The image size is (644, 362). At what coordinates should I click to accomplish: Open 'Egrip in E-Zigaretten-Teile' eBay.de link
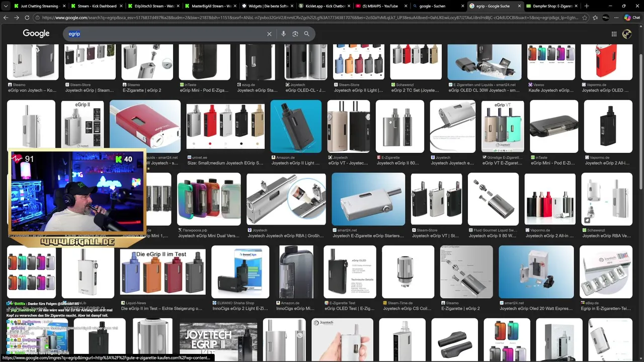point(605,309)
